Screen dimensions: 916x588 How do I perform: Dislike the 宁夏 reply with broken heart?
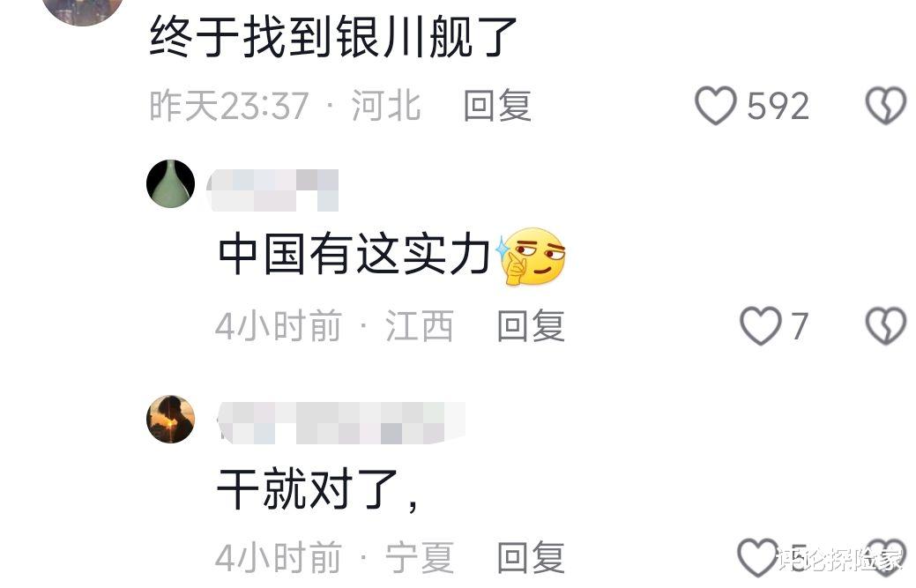pos(886,558)
